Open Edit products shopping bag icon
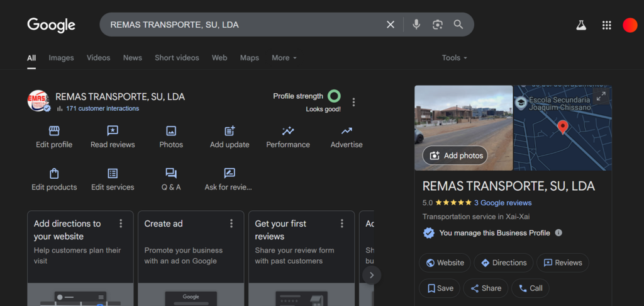The image size is (644, 306). coord(54,173)
